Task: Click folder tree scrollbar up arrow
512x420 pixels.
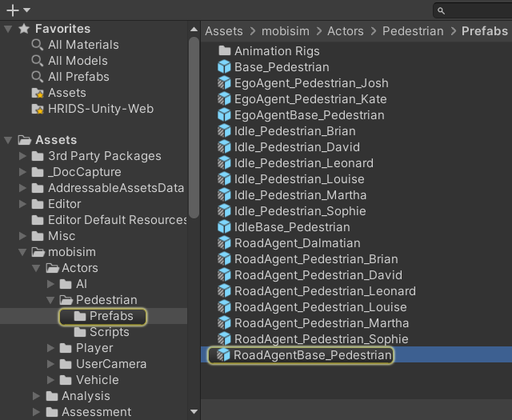Action: tap(194, 30)
